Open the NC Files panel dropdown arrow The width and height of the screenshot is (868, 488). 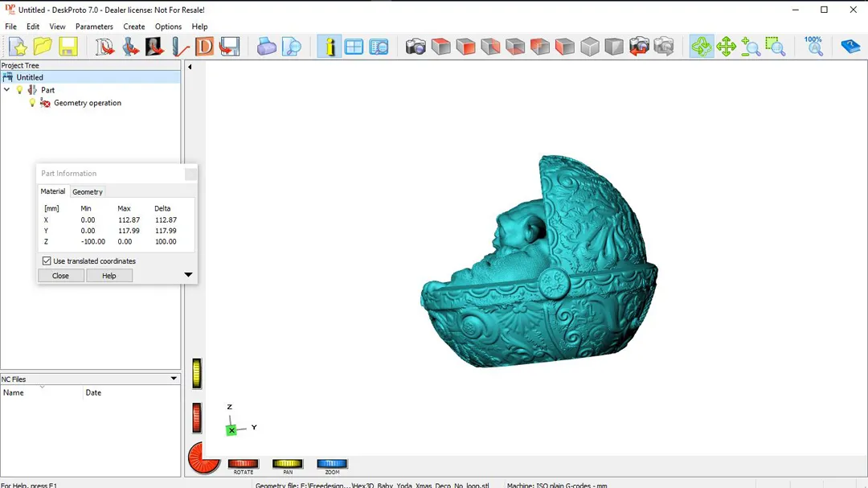(x=174, y=379)
